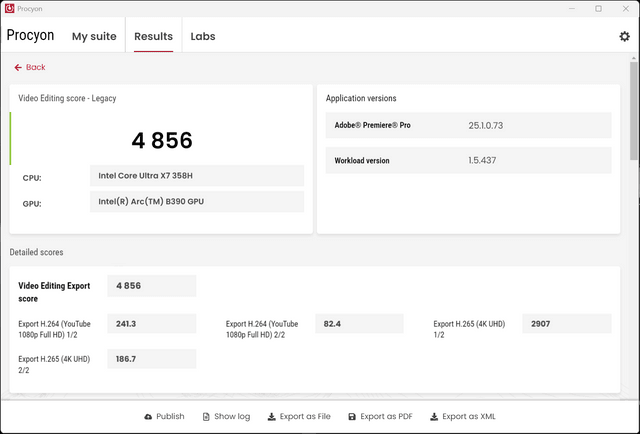The image size is (640, 434).
Task: Click the Export as XML download icon
Action: click(x=434, y=416)
